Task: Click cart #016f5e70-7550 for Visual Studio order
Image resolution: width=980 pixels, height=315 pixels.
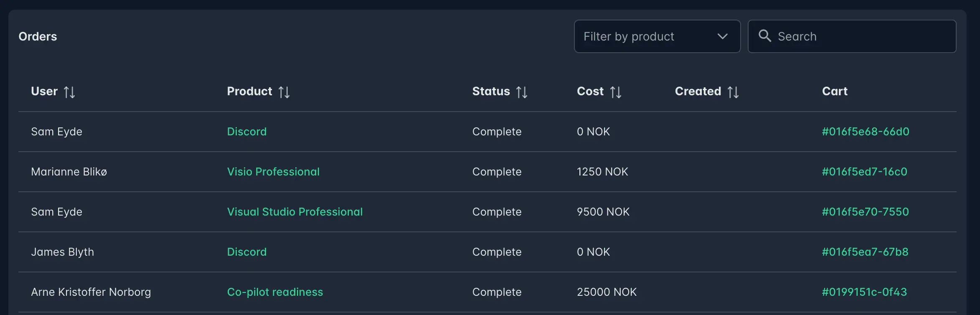Action: point(865,212)
